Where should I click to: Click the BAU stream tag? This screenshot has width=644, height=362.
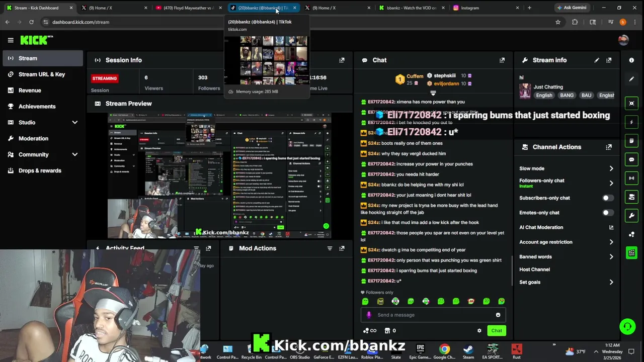point(586,95)
